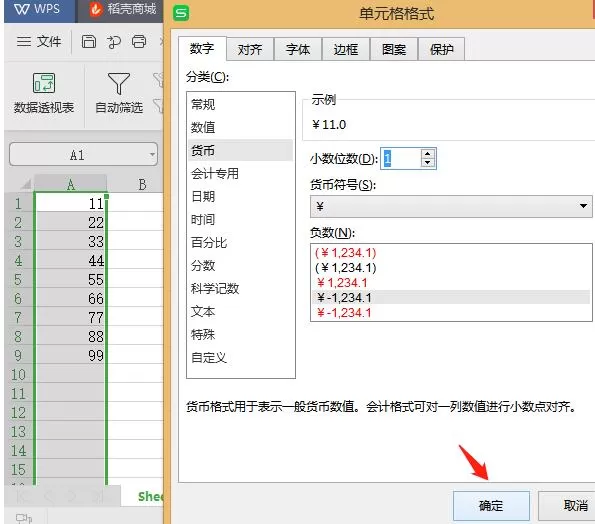This screenshot has height=524, width=595.
Task: Select 科学记数 category
Action: click(241, 288)
